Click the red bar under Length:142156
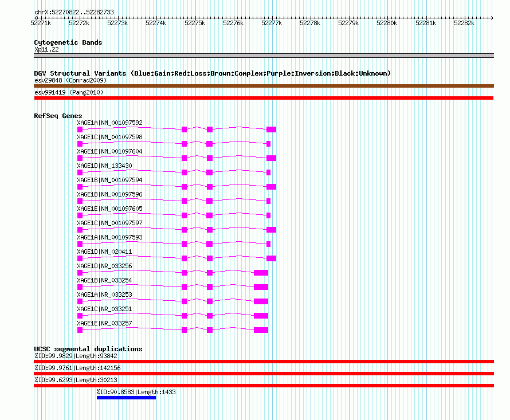 pyautogui.click(x=264, y=374)
